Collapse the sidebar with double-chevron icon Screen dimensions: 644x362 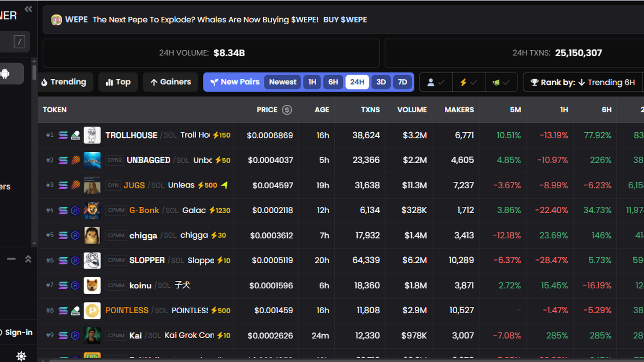pyautogui.click(x=28, y=9)
